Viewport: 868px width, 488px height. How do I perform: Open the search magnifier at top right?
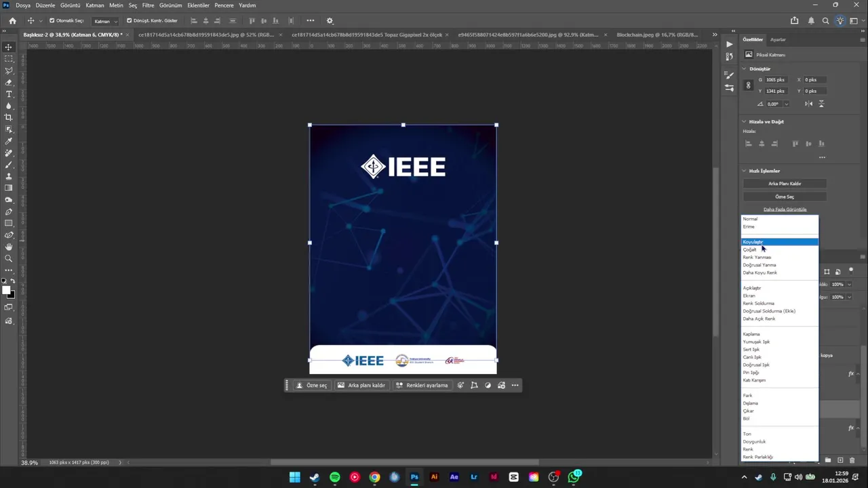(x=826, y=21)
